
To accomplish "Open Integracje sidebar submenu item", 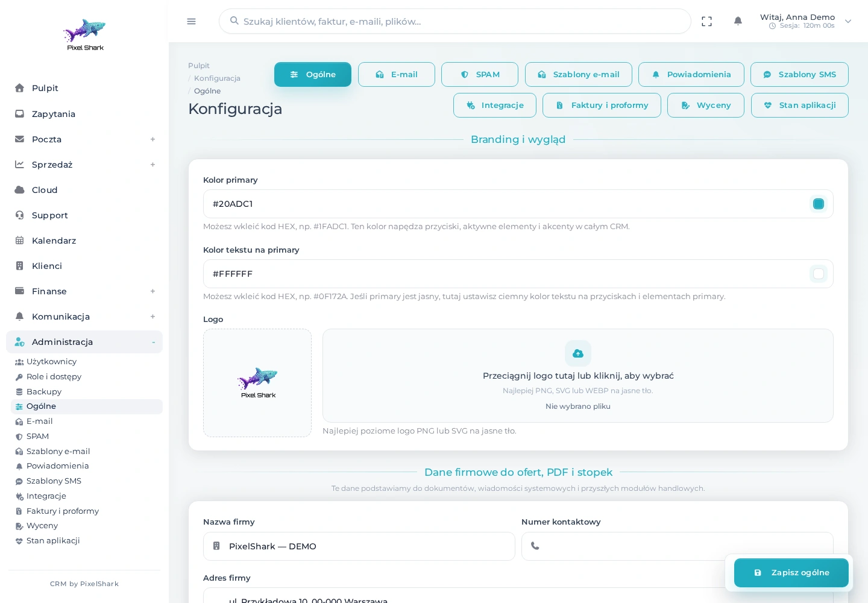I will coord(87,496).
